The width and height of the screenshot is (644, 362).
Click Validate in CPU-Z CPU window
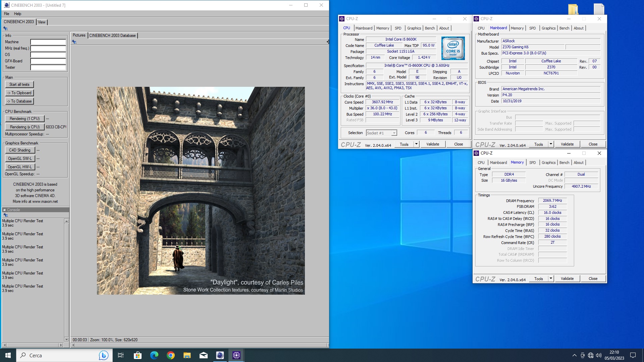pyautogui.click(x=433, y=144)
